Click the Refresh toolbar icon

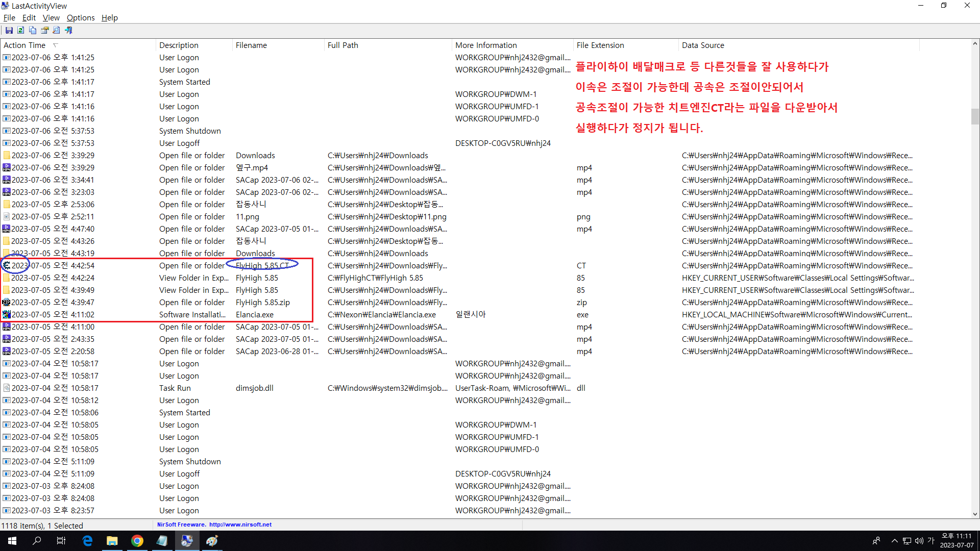21,31
